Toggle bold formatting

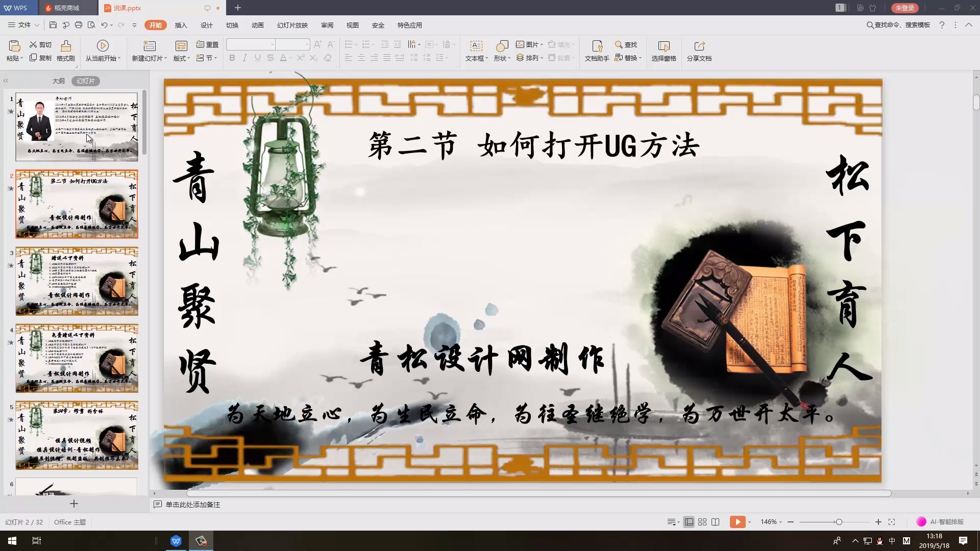coord(232,58)
